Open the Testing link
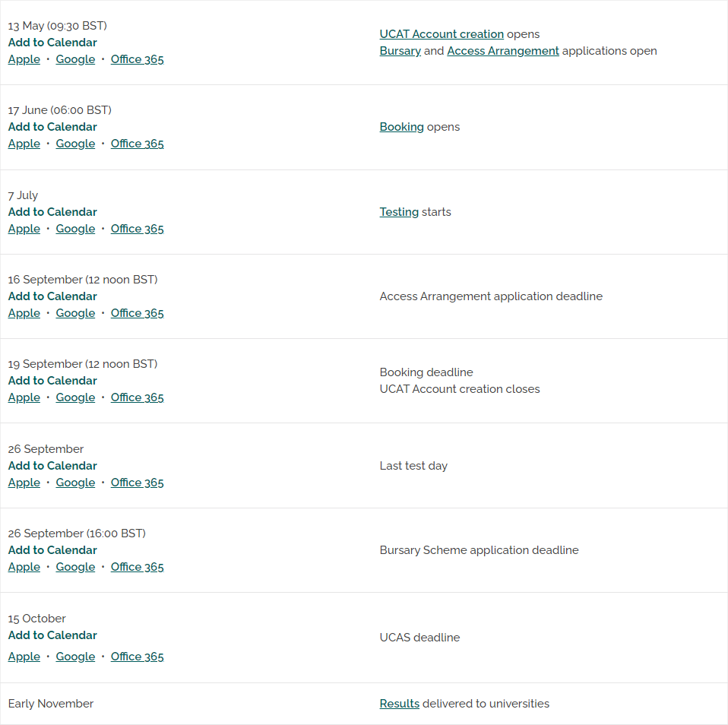This screenshot has height=725, width=728. coord(399,212)
